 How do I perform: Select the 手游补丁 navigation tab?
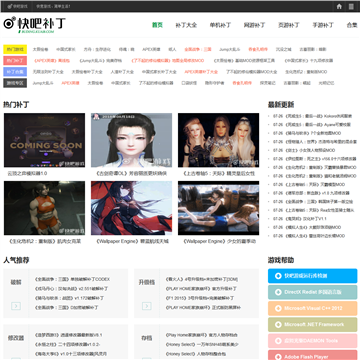323,25
